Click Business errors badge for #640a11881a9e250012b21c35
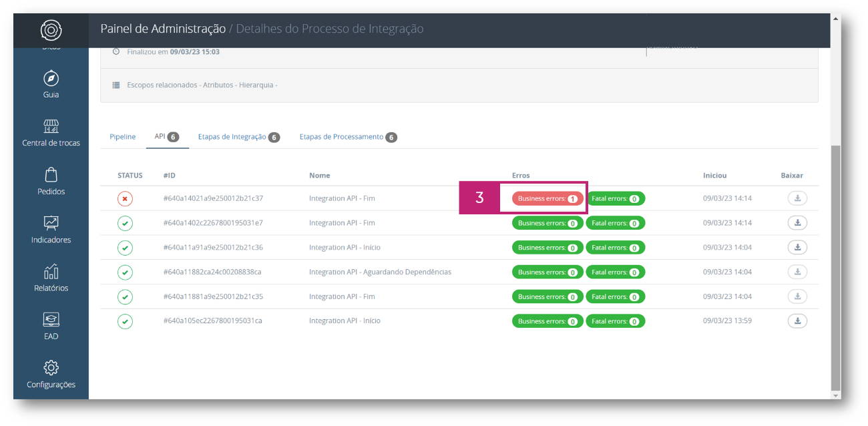Image resolution: width=868 pixels, height=426 pixels. coord(548,296)
